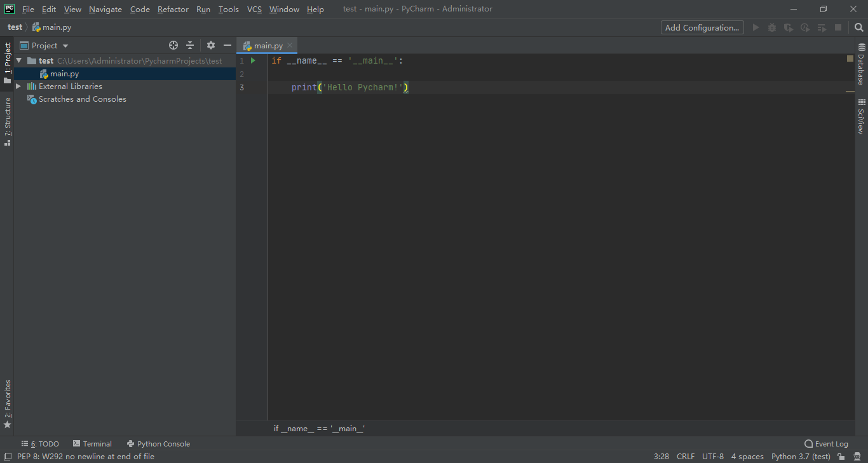Click the 3:28 cursor position indicator
This screenshot has width=868, height=463.
click(x=661, y=457)
